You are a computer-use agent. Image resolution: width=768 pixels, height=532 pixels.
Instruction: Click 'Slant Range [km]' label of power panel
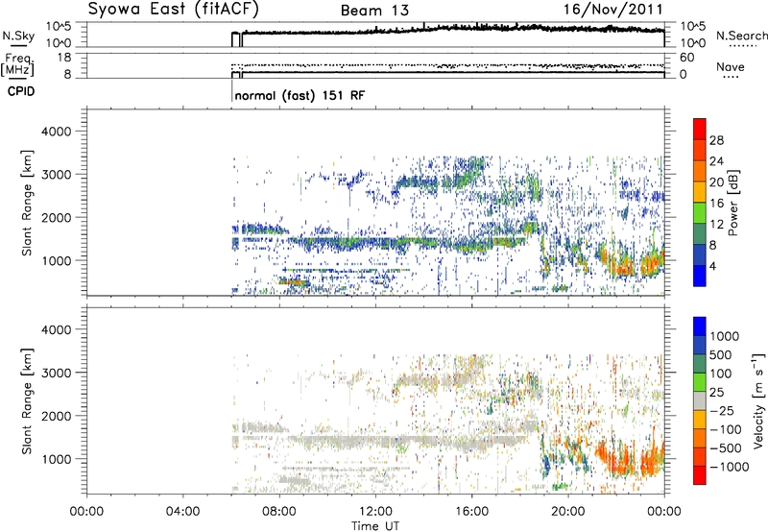pyautogui.click(x=27, y=204)
